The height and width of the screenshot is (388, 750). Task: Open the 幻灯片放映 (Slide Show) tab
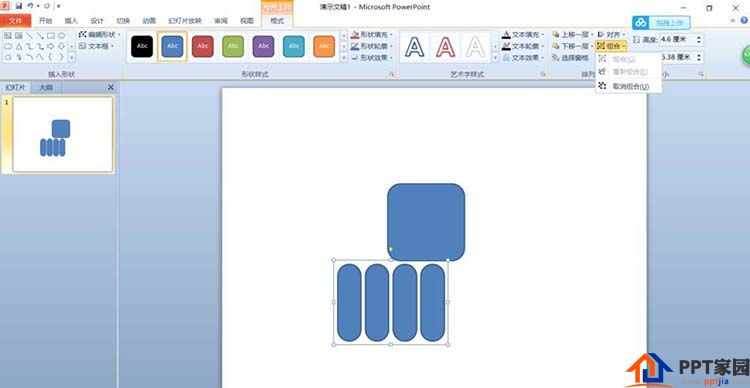[x=185, y=21]
